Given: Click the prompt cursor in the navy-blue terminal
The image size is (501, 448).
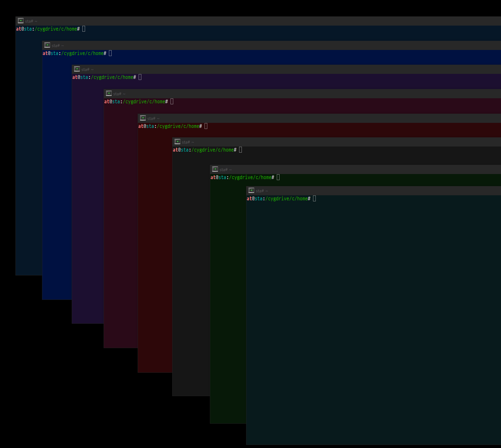Looking at the screenshot, I should click(110, 53).
